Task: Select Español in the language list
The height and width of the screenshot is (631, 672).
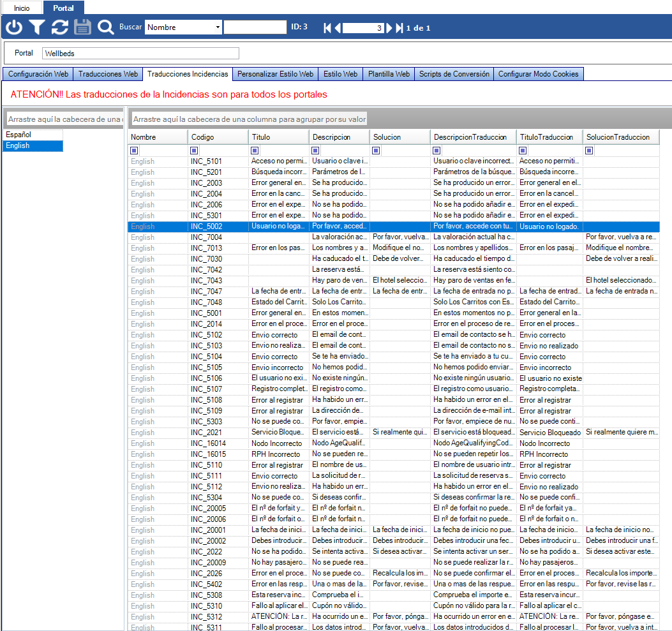Action: click(x=33, y=135)
